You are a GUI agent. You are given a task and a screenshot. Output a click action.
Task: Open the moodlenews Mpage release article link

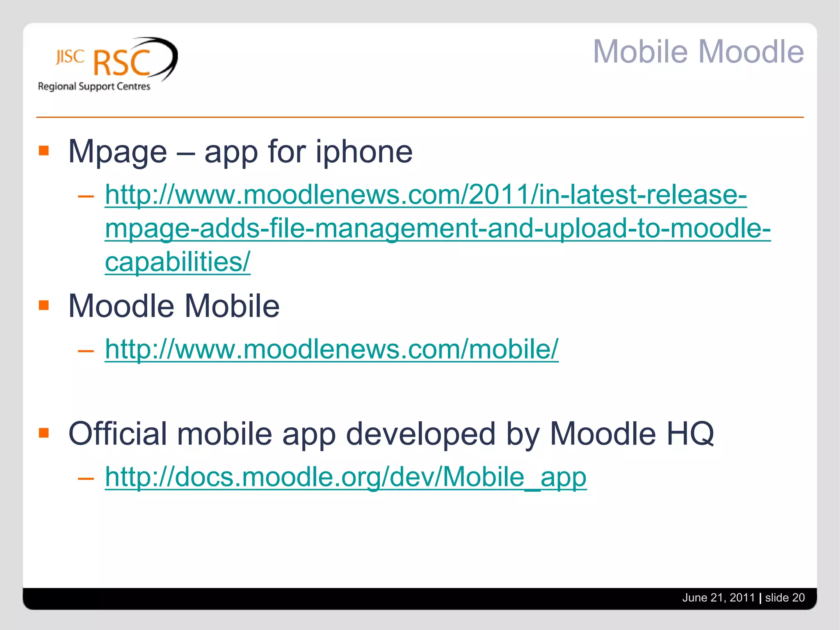point(438,228)
